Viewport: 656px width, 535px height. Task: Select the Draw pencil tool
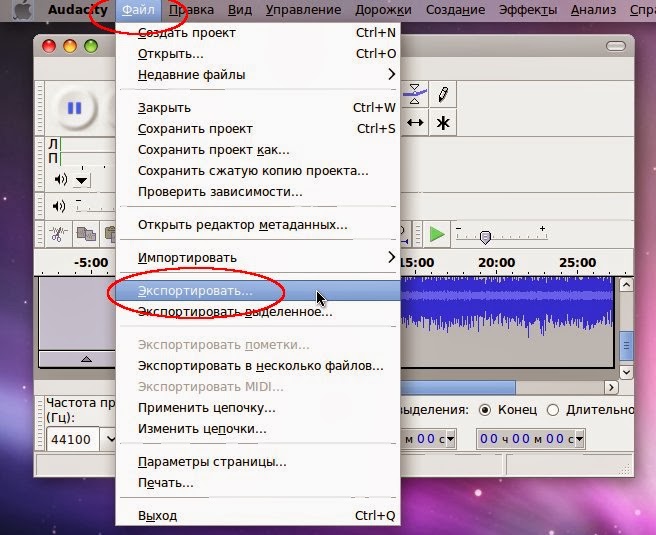tap(443, 94)
